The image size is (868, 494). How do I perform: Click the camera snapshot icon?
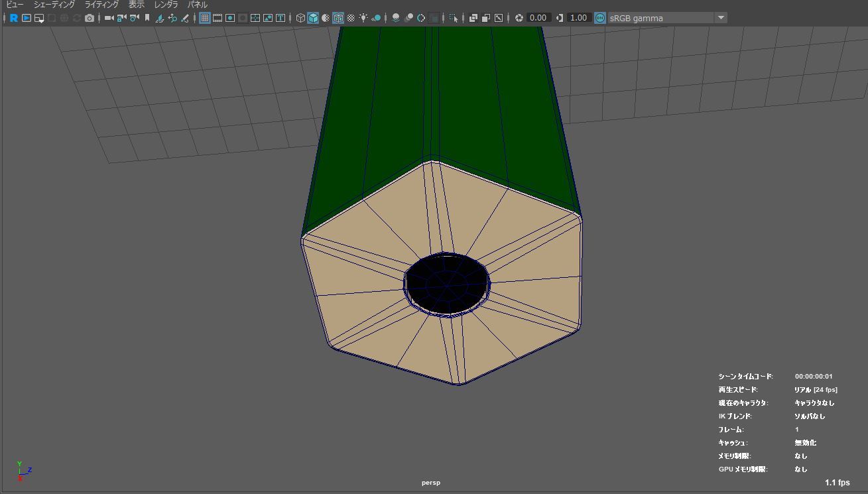[x=90, y=18]
